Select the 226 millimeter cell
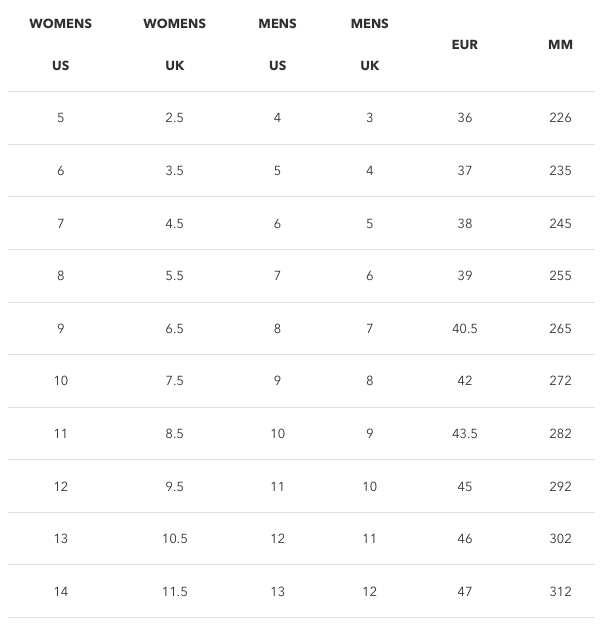The width and height of the screenshot is (613, 625). [560, 118]
